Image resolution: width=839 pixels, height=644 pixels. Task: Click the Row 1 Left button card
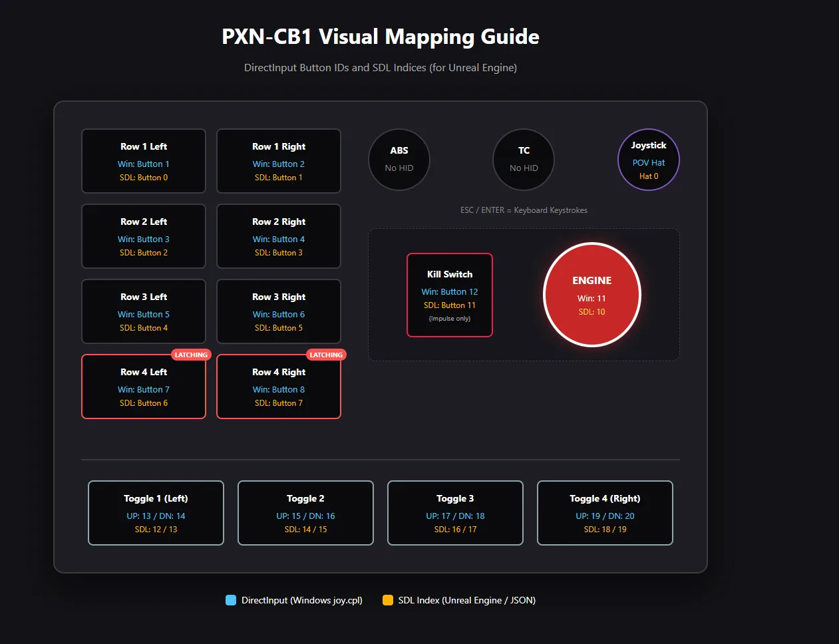pos(144,161)
